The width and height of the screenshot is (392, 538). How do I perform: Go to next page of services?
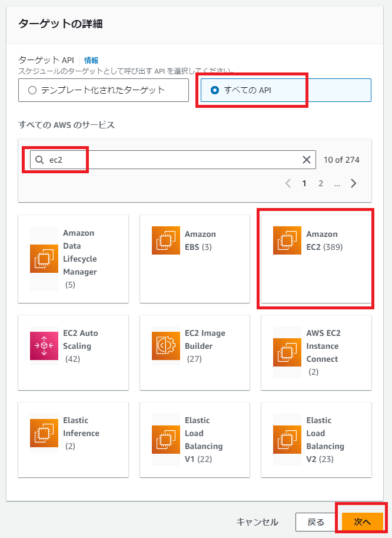[354, 183]
